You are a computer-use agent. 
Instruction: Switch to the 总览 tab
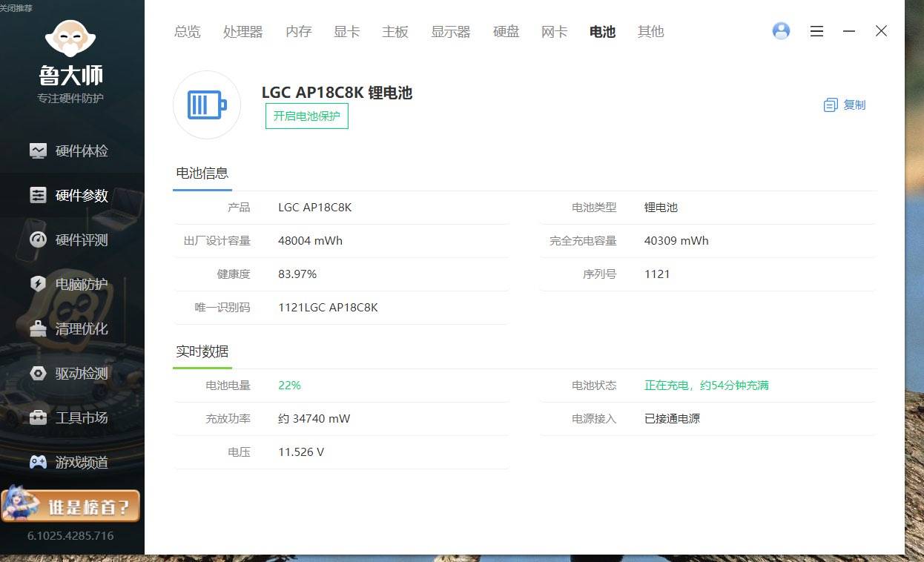187,32
